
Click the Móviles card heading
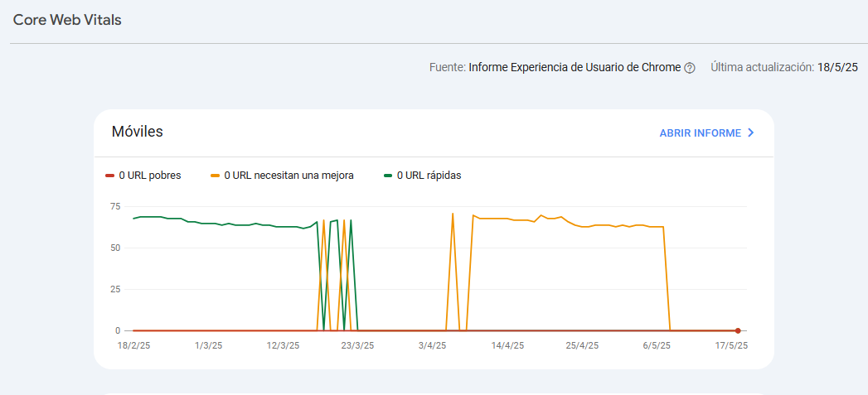(138, 132)
